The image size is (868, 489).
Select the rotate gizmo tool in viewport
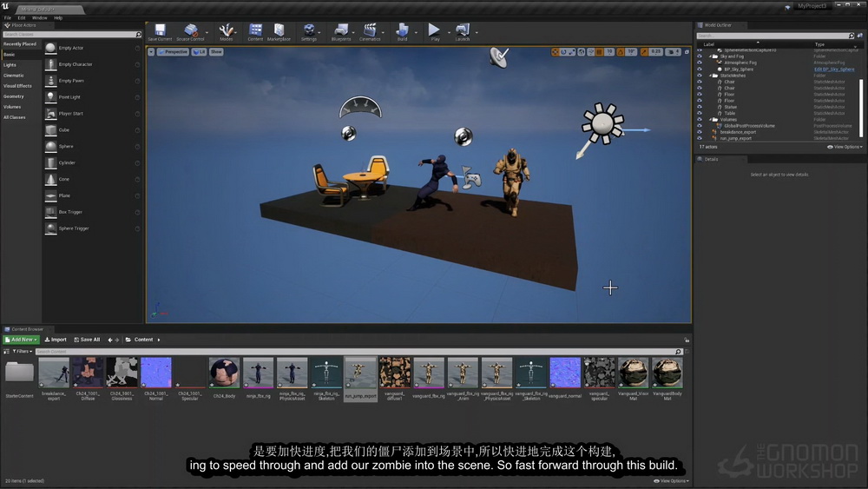coord(563,51)
